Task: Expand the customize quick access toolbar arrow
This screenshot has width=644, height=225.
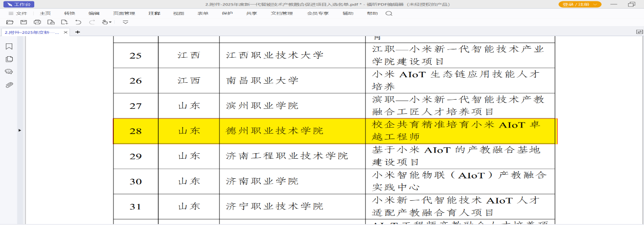Action: [x=125, y=22]
